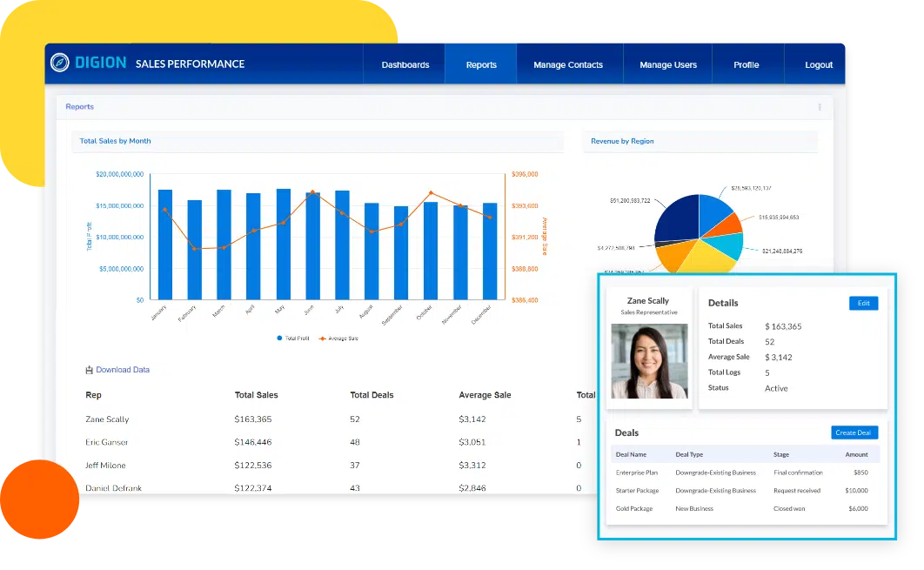
Task: Click the $ 163,365 total sales value
Action: [x=783, y=326]
